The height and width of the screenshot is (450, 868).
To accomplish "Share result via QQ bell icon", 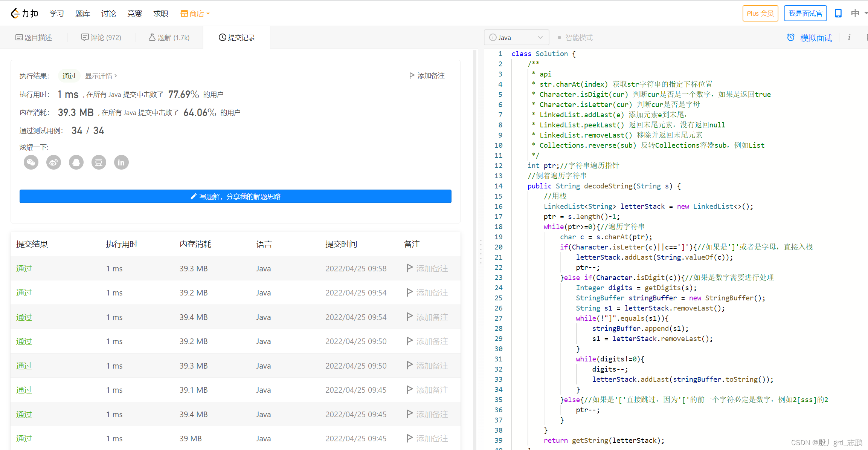I will coord(76,162).
